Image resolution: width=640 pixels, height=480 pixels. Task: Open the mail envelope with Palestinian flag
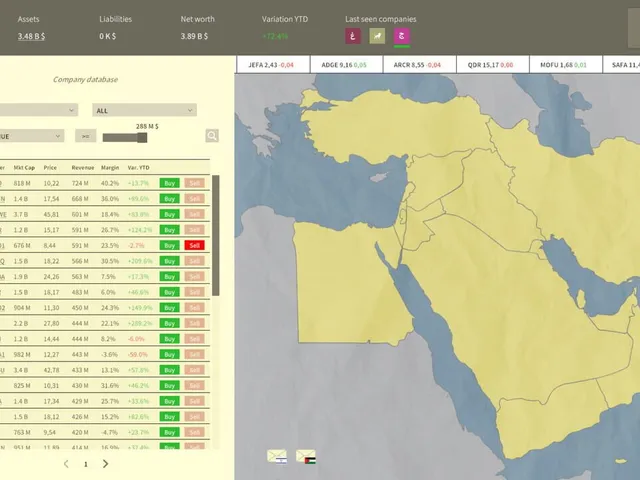click(306, 456)
